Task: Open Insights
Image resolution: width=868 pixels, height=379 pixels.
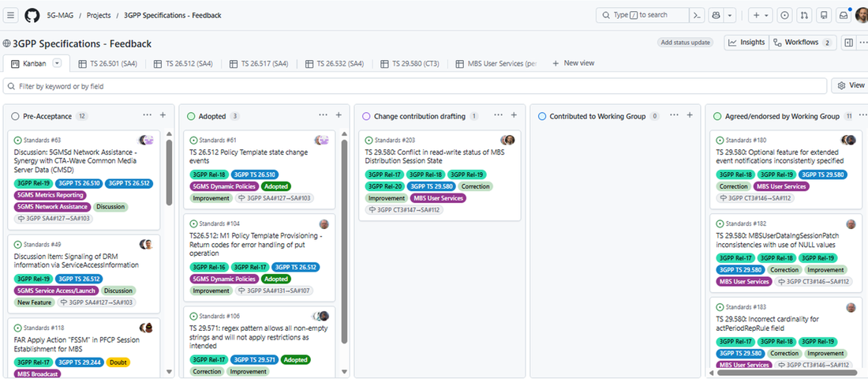Action: [746, 43]
